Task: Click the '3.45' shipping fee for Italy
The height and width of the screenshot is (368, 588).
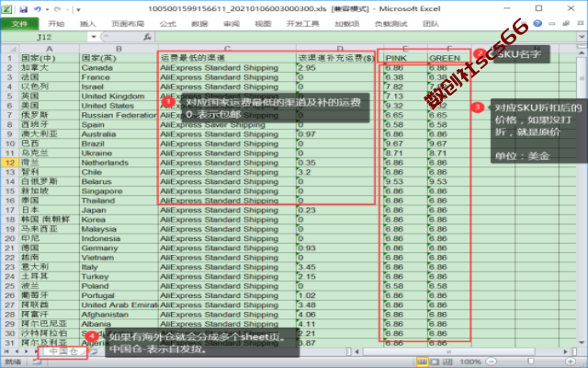Action: pos(340,267)
